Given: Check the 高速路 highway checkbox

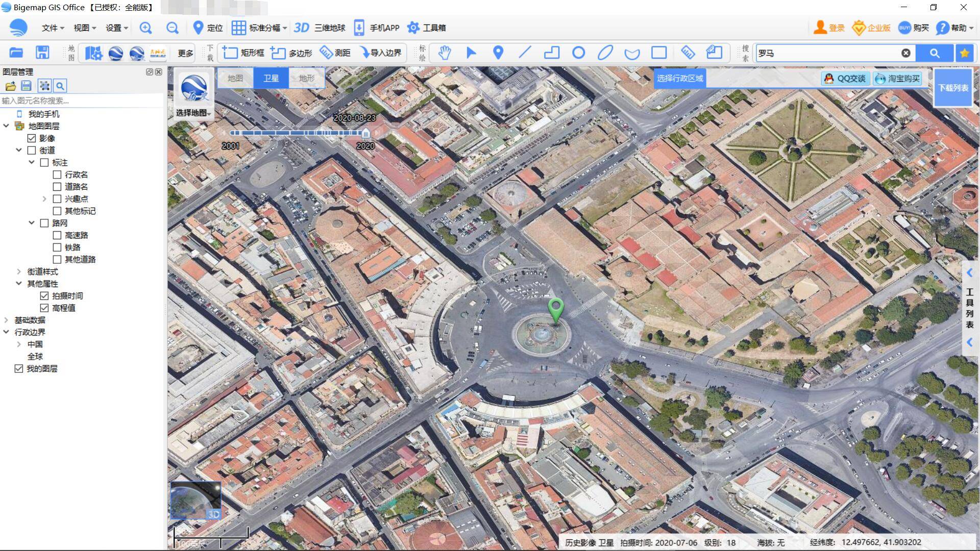Looking at the screenshot, I should pyautogui.click(x=57, y=235).
